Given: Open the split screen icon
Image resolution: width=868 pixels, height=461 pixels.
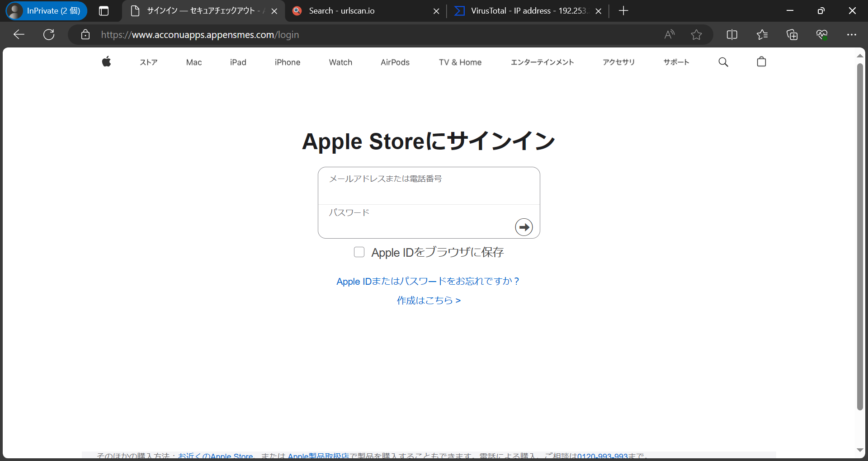Looking at the screenshot, I should point(732,34).
